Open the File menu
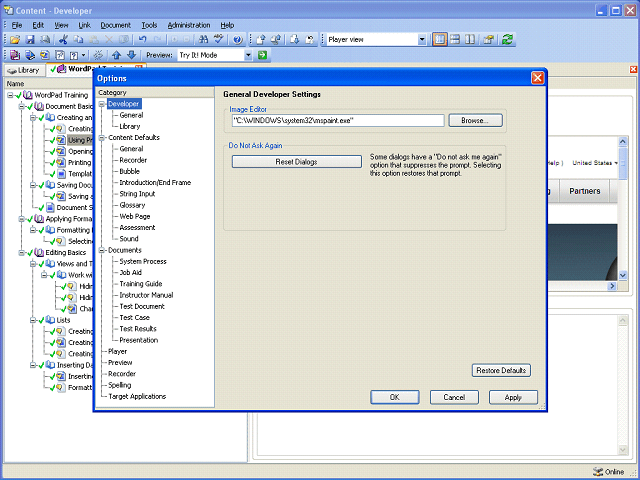 [17, 25]
